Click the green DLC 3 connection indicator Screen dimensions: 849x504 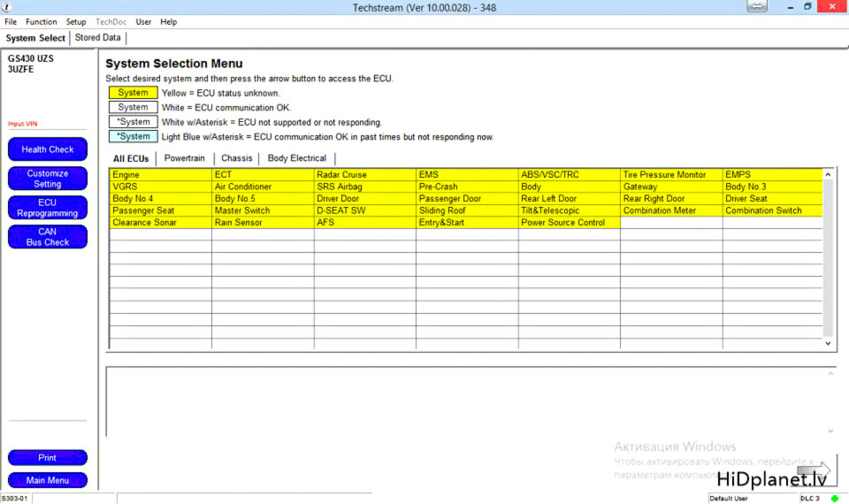(834, 499)
